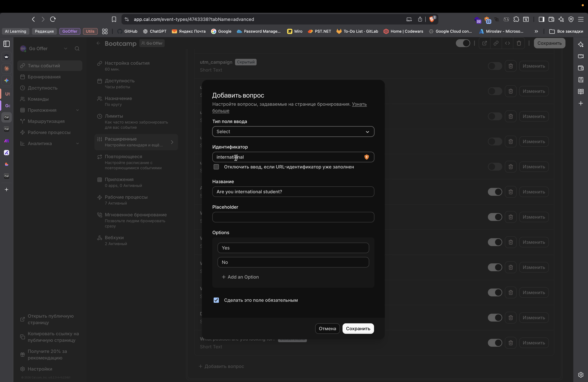This screenshot has width=588, height=382.
Task: Expand the Go Offer account switcher chevron
Action: coord(65,49)
